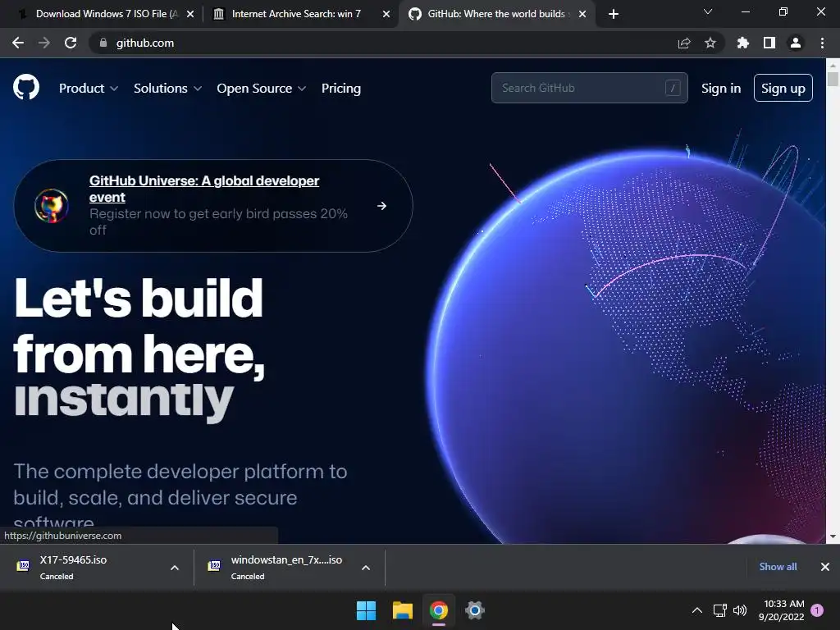Image resolution: width=840 pixels, height=630 pixels.
Task: Click the GitHub Octocat logo
Action: click(x=26, y=88)
